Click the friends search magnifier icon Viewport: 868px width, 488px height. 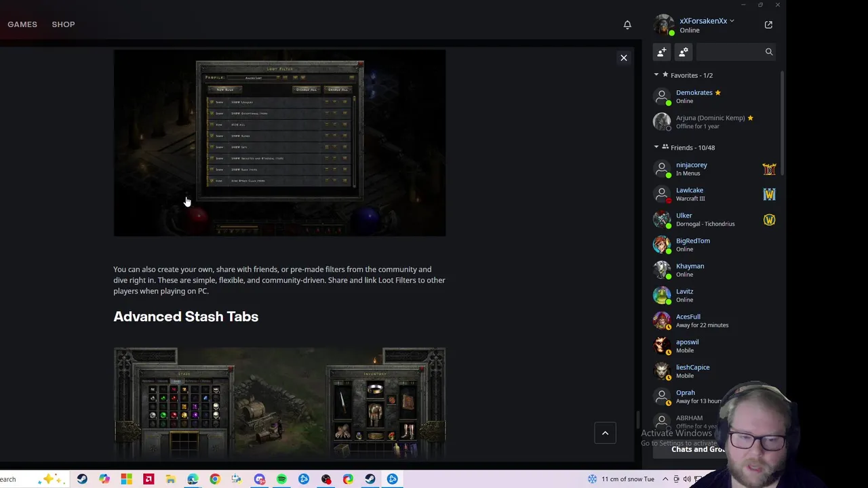[x=769, y=52]
